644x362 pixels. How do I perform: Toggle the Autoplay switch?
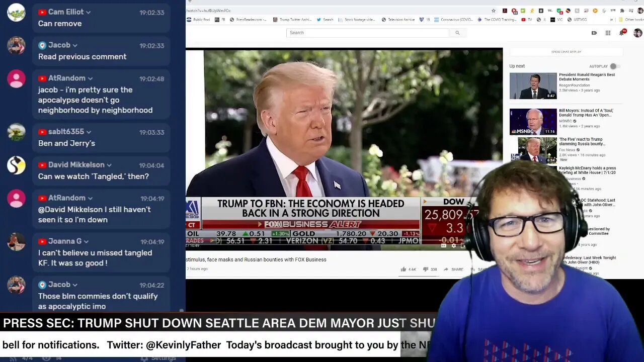[x=614, y=66]
